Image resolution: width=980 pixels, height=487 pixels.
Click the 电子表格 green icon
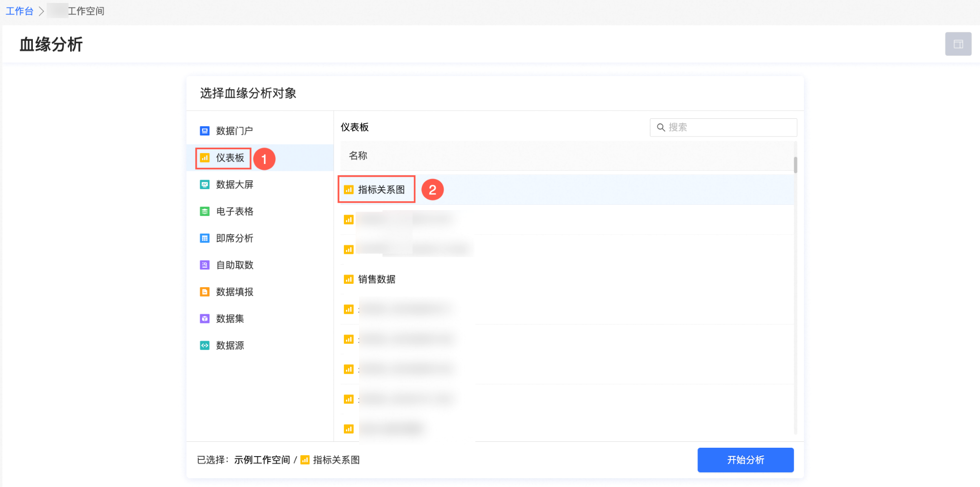coord(205,211)
